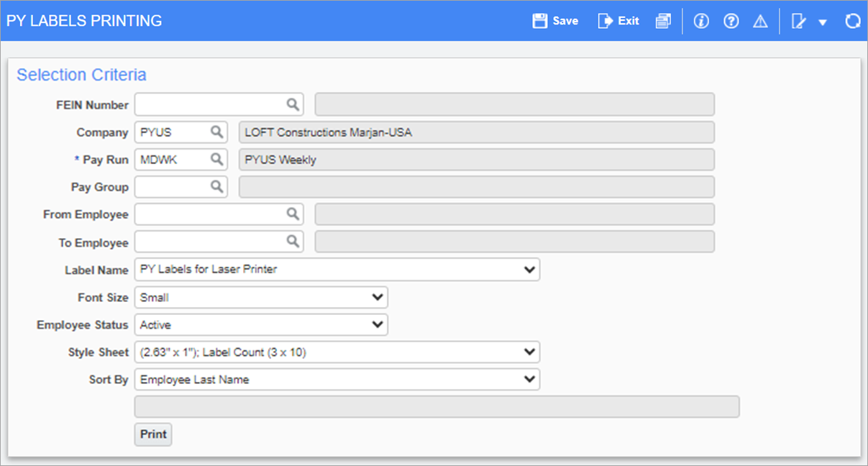Click the Save icon in the header
Screen dimensions: 868x466
540,21
